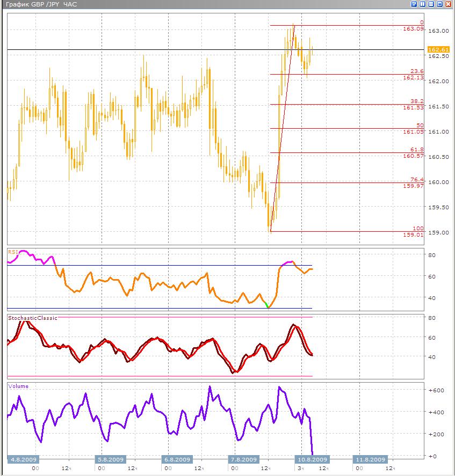Click the Volume indicator label
455x476 pixels.
[x=19, y=386]
